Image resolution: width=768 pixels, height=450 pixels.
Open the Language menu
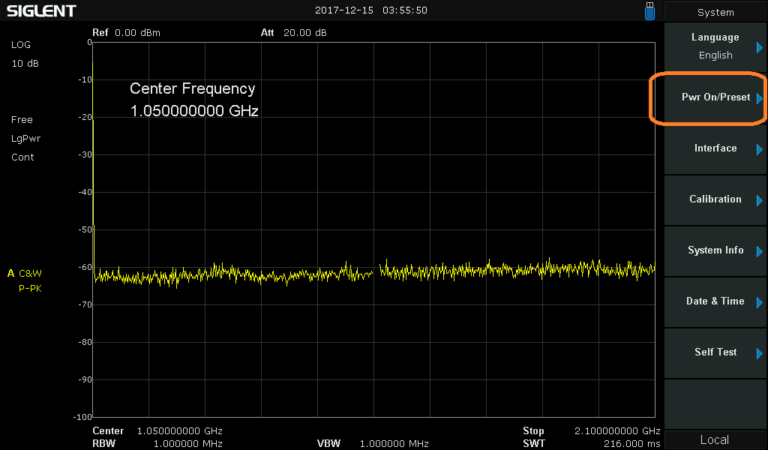[x=715, y=46]
